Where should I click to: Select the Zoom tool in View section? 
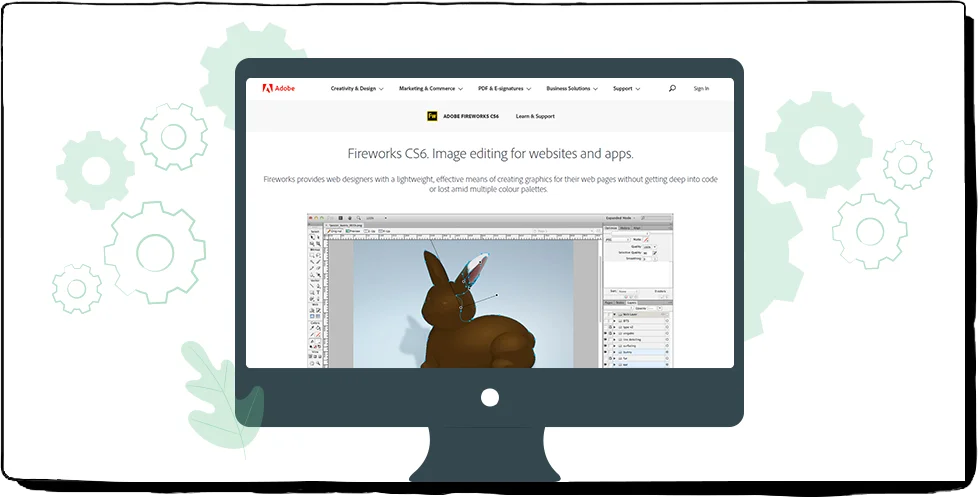pos(318,363)
